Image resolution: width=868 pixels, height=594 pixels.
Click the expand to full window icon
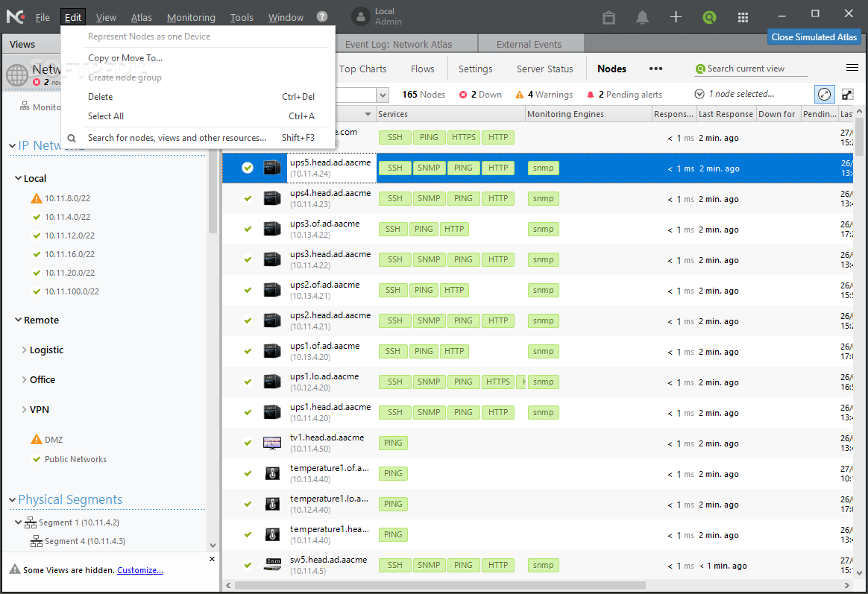(x=848, y=94)
